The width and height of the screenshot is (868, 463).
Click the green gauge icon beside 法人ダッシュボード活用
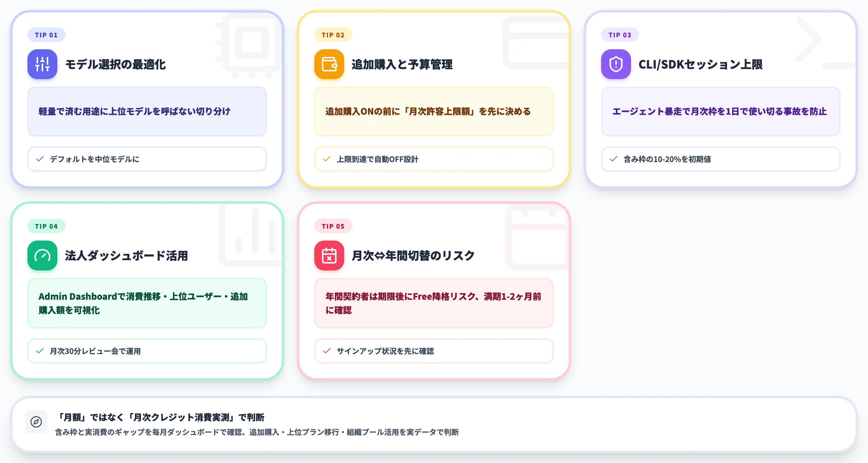point(42,255)
